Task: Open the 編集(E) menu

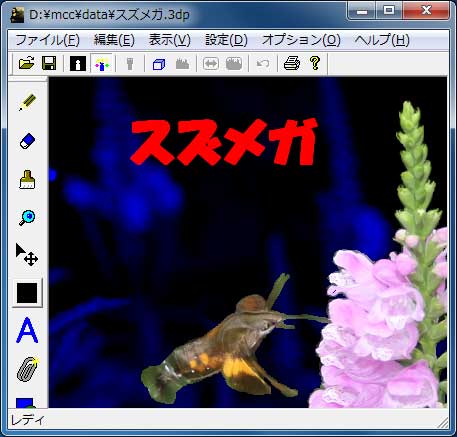Action: pyautogui.click(x=114, y=40)
